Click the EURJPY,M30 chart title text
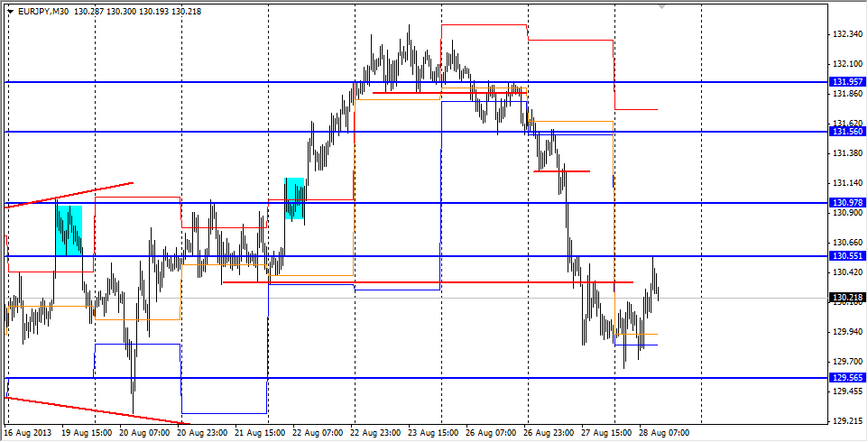 42,11
